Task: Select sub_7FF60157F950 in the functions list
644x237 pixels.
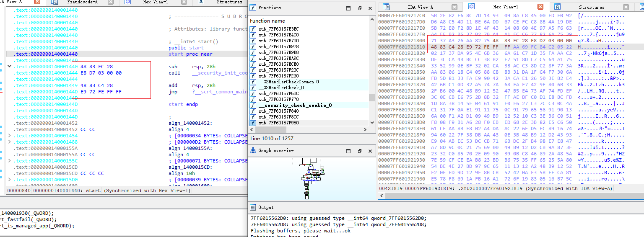Action: pos(278,123)
